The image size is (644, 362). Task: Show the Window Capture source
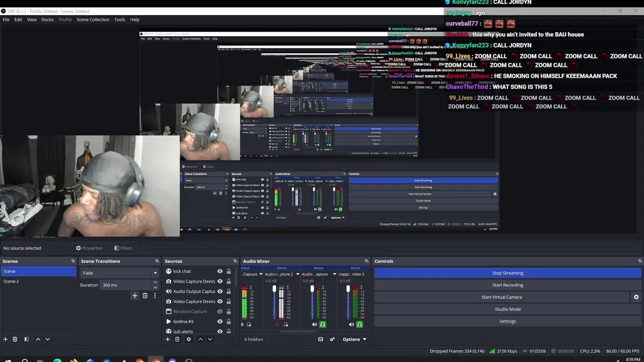pyautogui.click(x=220, y=312)
